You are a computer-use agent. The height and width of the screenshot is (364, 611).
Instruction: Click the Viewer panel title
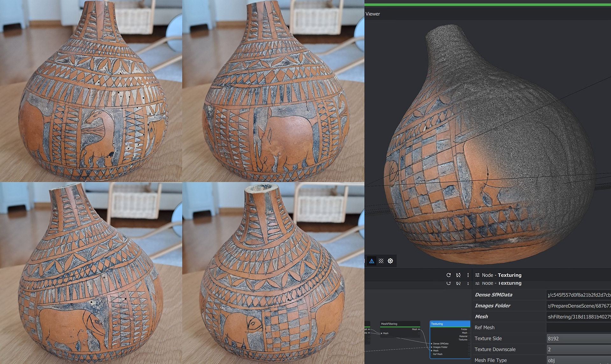tap(373, 14)
